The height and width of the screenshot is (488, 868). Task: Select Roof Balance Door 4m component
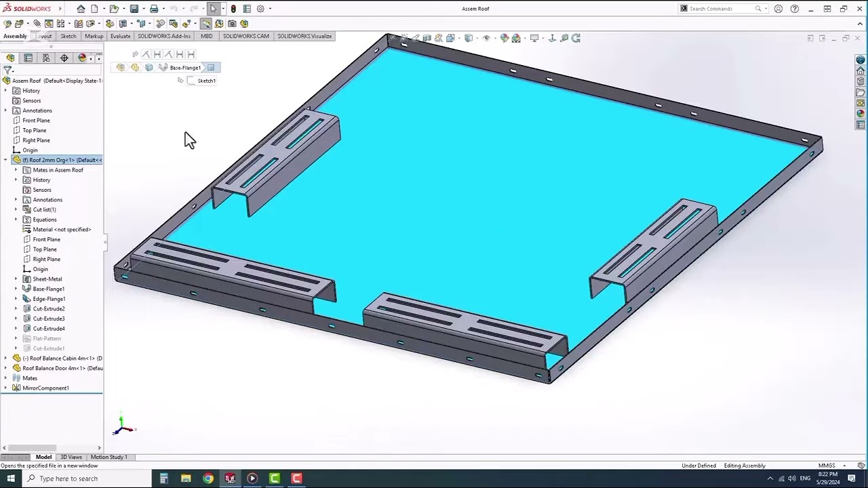coord(62,368)
